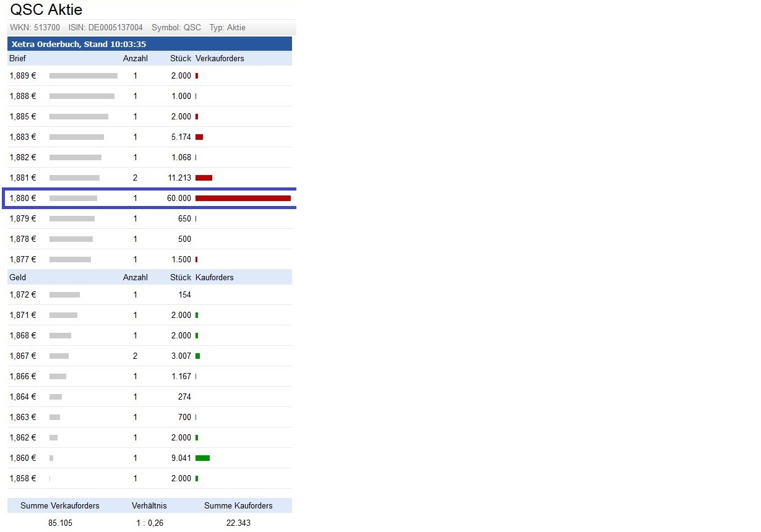Image resolution: width=761 pixels, height=532 pixels.
Task: Click the Brief column header
Action: click(17, 59)
